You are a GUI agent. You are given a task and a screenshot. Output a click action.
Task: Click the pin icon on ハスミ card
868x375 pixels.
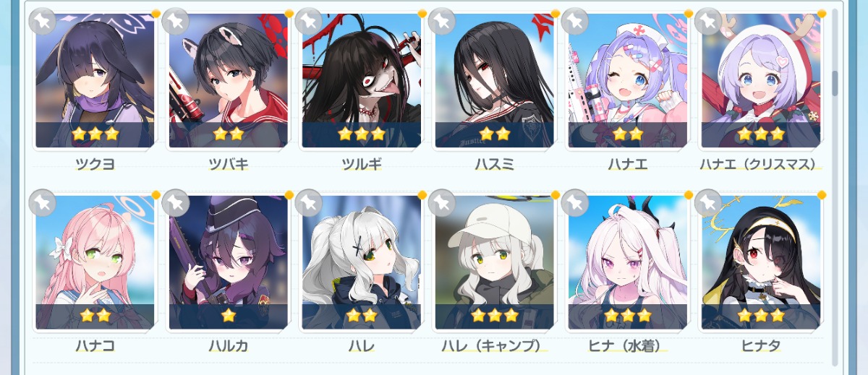click(x=442, y=21)
